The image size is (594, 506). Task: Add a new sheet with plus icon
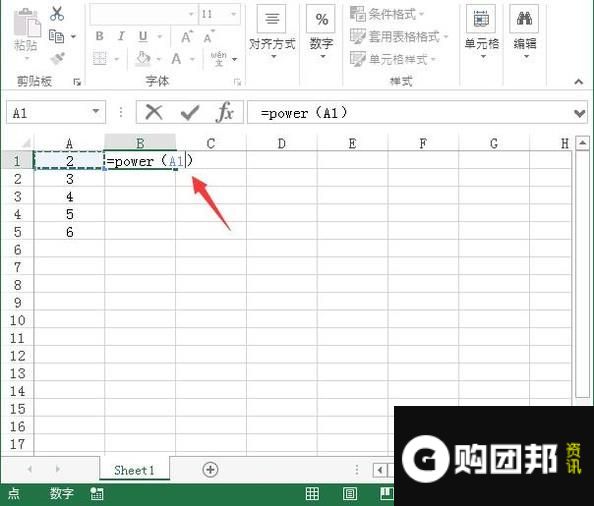(210, 470)
